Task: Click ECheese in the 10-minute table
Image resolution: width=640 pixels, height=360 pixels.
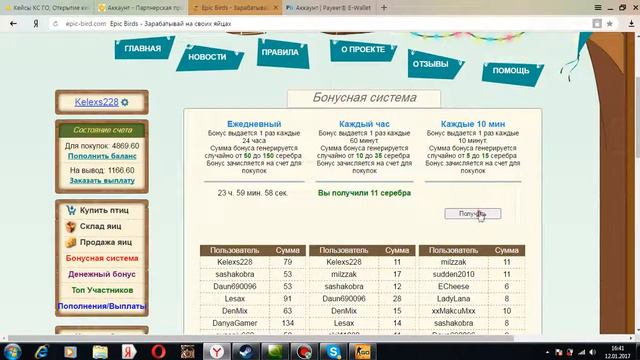Action: coord(453,287)
